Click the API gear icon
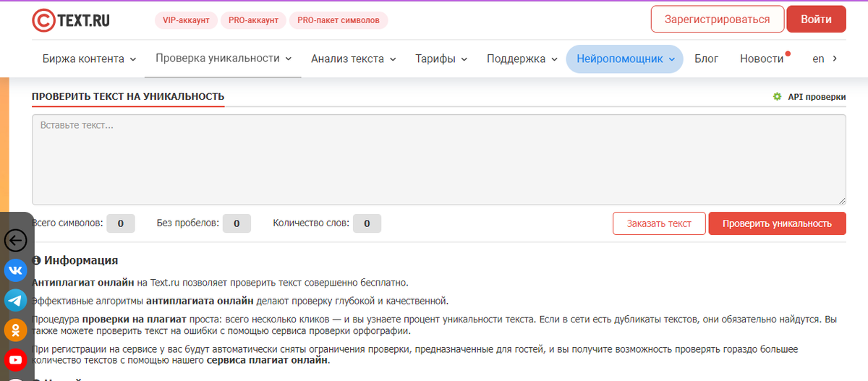The width and height of the screenshot is (868, 381). tap(777, 97)
